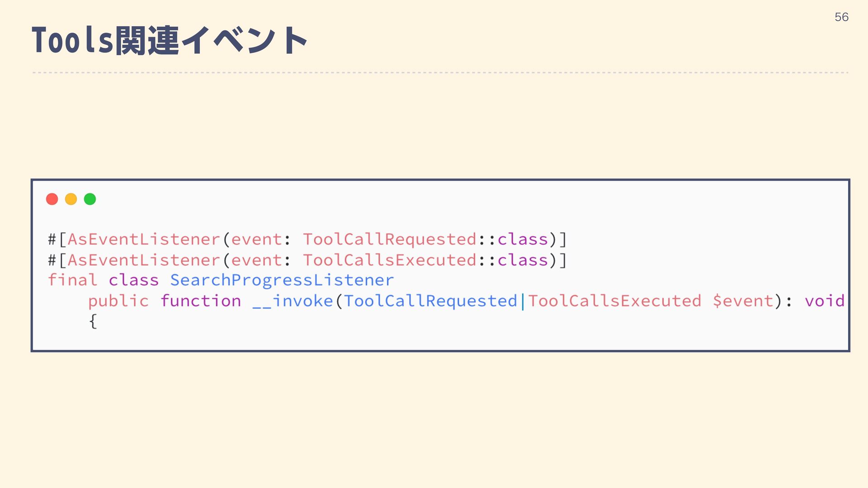Click the opening curly brace
The image size is (868, 488).
[x=93, y=321]
